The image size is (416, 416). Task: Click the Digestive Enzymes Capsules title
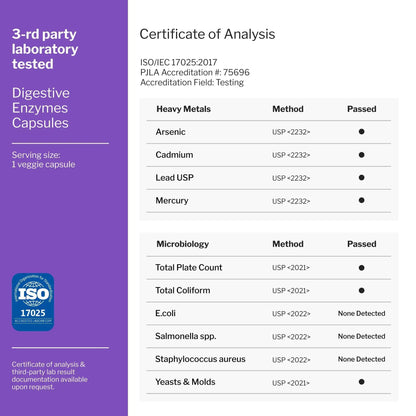[x=41, y=108]
